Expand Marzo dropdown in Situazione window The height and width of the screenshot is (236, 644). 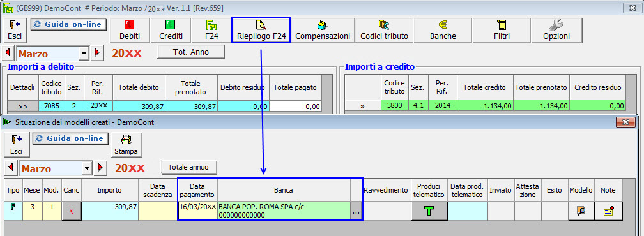[x=87, y=168]
